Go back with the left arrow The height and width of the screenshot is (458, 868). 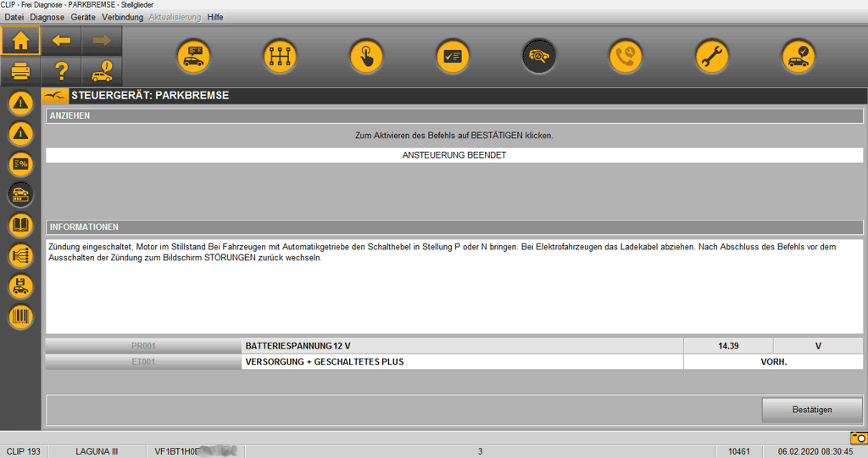coord(61,40)
